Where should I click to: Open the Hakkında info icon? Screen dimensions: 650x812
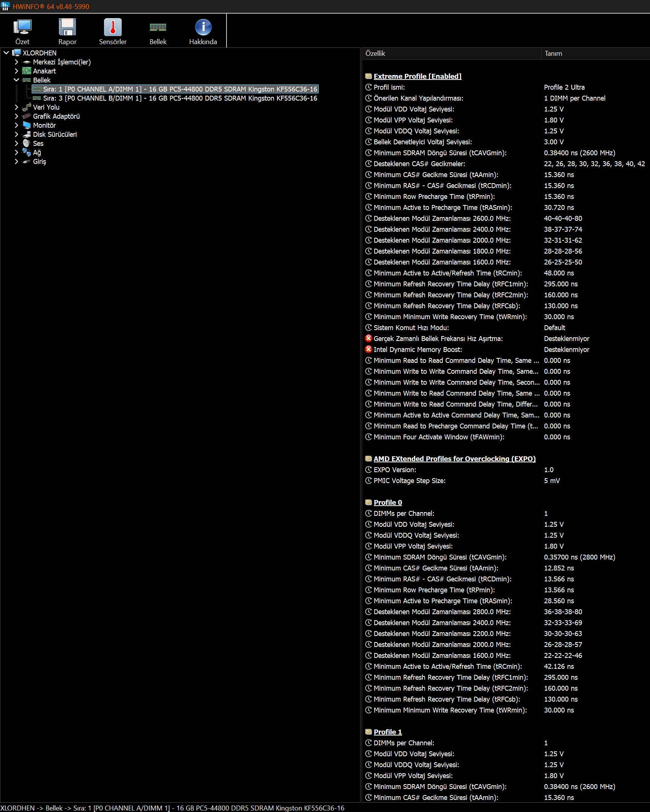click(x=203, y=27)
